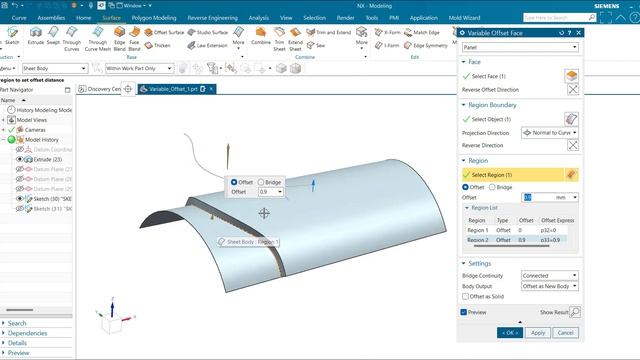
Task: Select Offset radio in on-screen popup
Action: tap(234, 182)
